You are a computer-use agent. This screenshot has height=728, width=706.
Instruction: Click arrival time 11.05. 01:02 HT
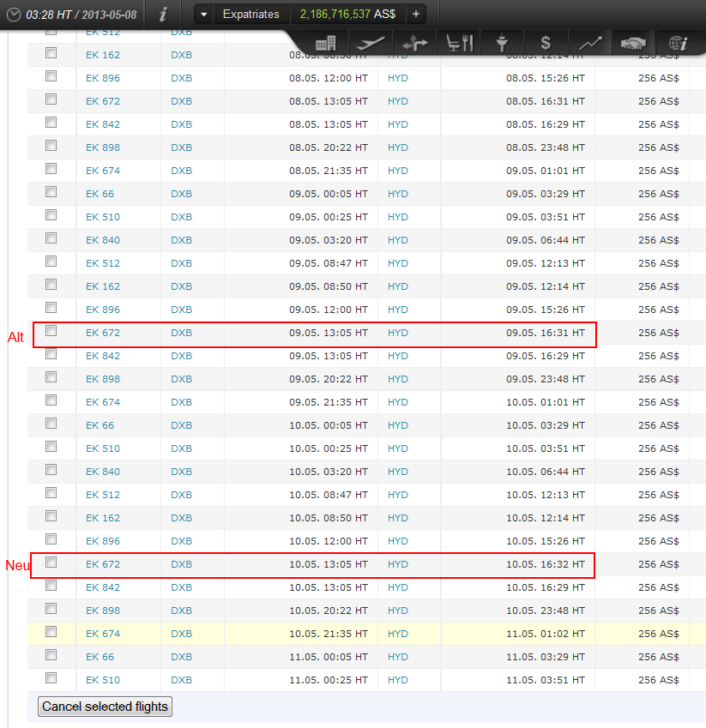[546, 634]
